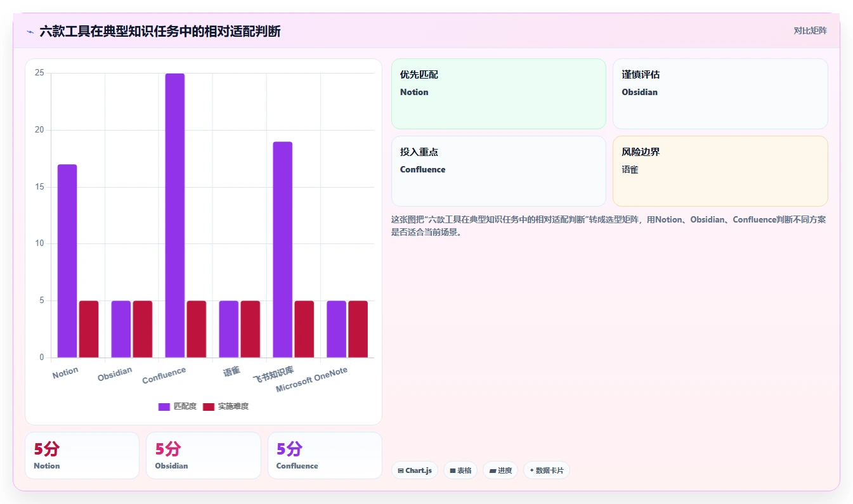Click the 飞书知识库 purple 匹配度 bar
The width and height of the screenshot is (853, 504).
point(283,250)
